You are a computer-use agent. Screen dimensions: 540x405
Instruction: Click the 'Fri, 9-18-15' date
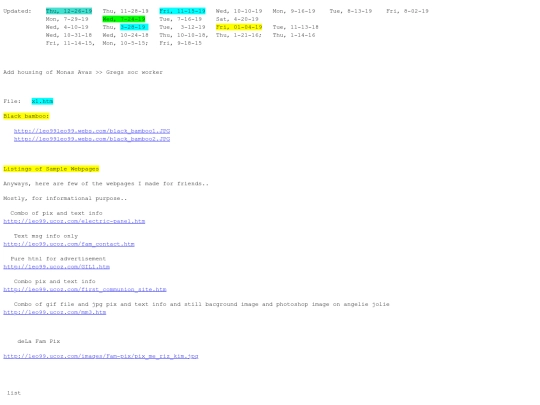point(180,43)
